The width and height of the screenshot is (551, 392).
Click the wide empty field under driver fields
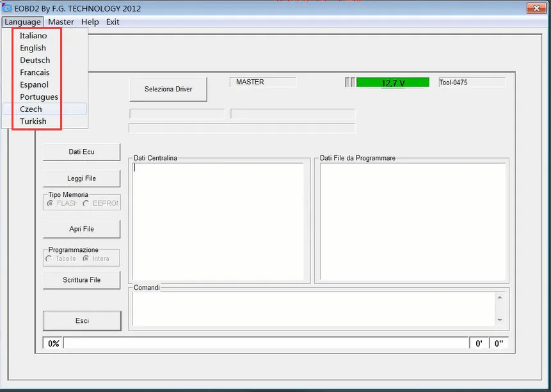point(242,128)
